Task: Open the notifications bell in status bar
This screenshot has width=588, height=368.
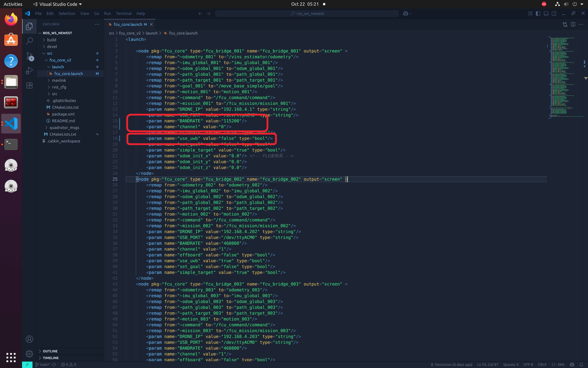Action: click(x=581, y=364)
